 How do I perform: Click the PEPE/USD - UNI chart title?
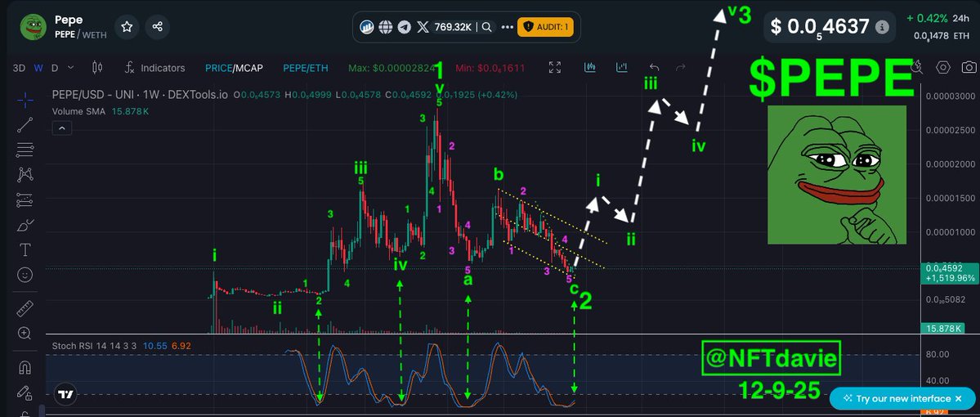pos(141,95)
